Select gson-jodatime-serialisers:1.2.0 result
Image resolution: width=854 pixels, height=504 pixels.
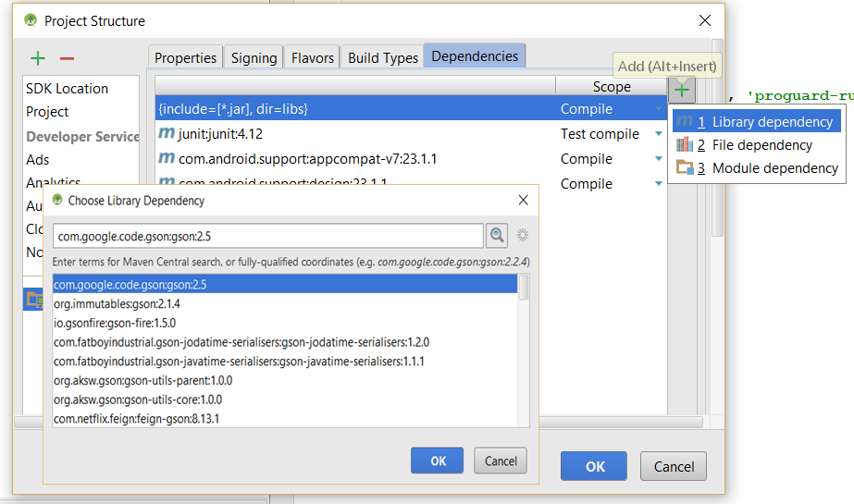285,342
